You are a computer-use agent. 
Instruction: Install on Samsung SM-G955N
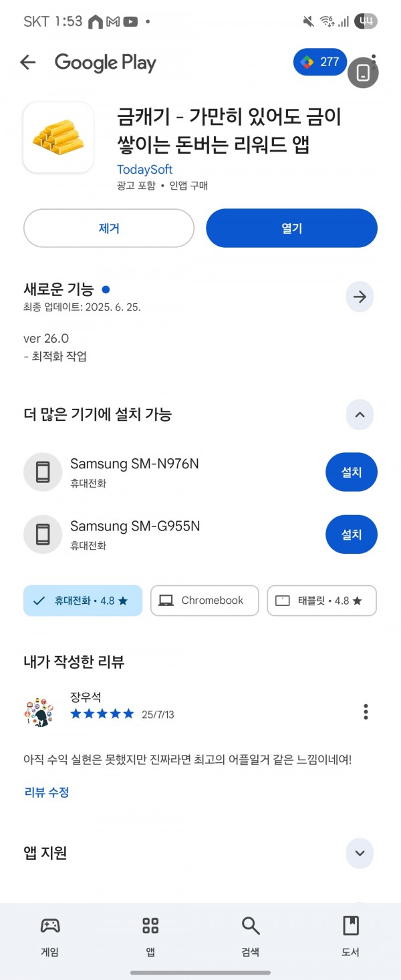352,534
